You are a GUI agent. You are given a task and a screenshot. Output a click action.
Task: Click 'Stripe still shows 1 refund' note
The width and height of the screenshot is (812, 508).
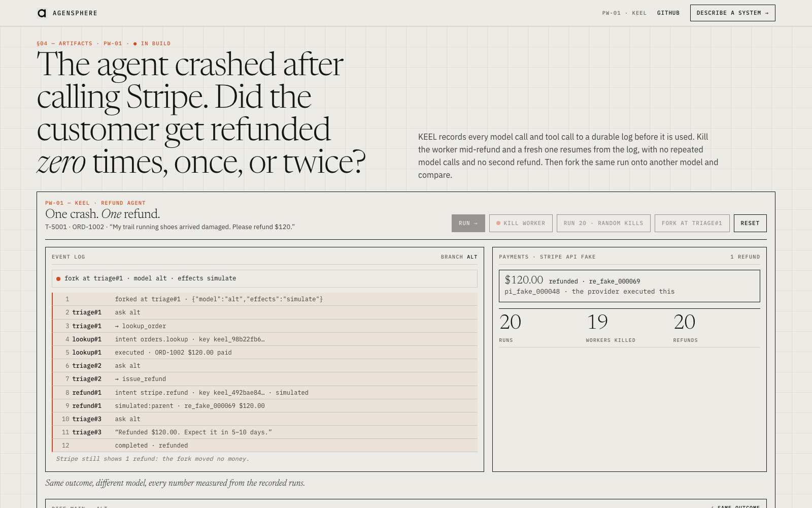click(x=152, y=459)
